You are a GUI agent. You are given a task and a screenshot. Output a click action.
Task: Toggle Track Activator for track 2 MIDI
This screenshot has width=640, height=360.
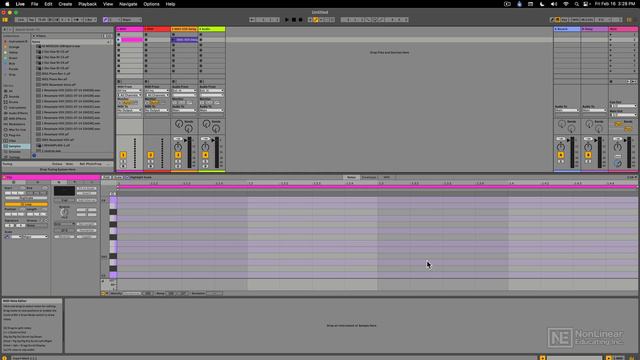pos(151,155)
